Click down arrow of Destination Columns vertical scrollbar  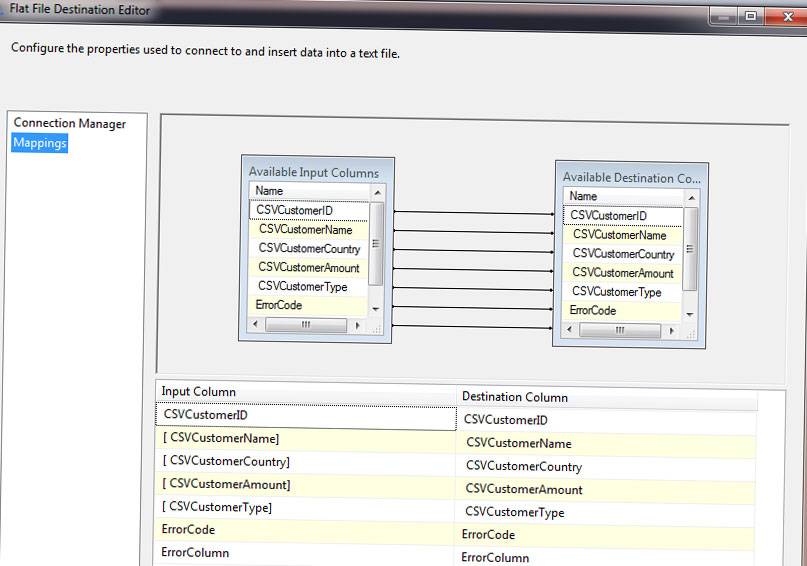coord(690,314)
